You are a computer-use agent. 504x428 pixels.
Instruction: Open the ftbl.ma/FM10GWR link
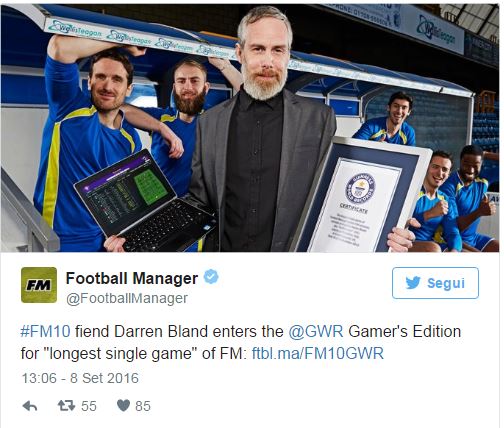pos(318,354)
